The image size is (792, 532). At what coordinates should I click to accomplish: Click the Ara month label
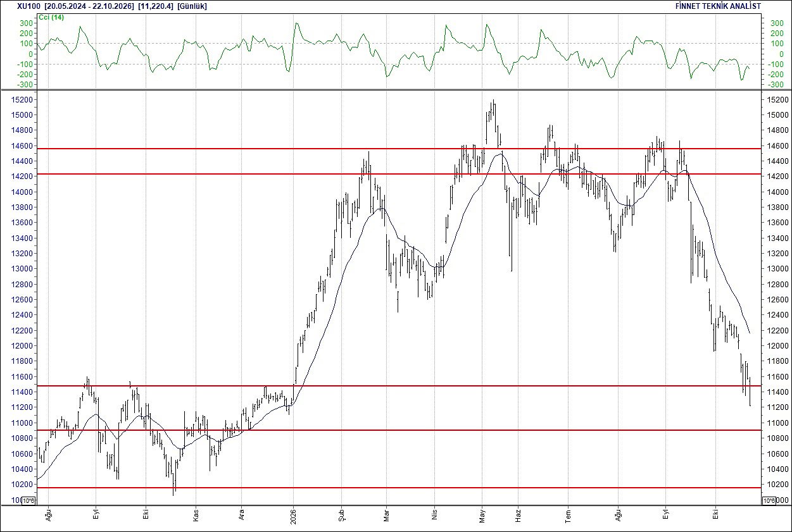coord(241,516)
